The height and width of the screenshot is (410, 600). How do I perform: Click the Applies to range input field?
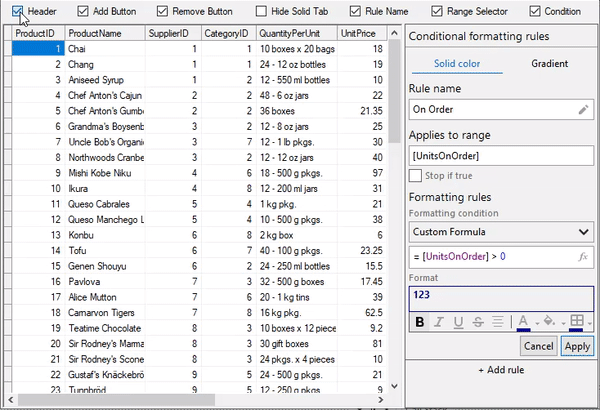click(501, 155)
